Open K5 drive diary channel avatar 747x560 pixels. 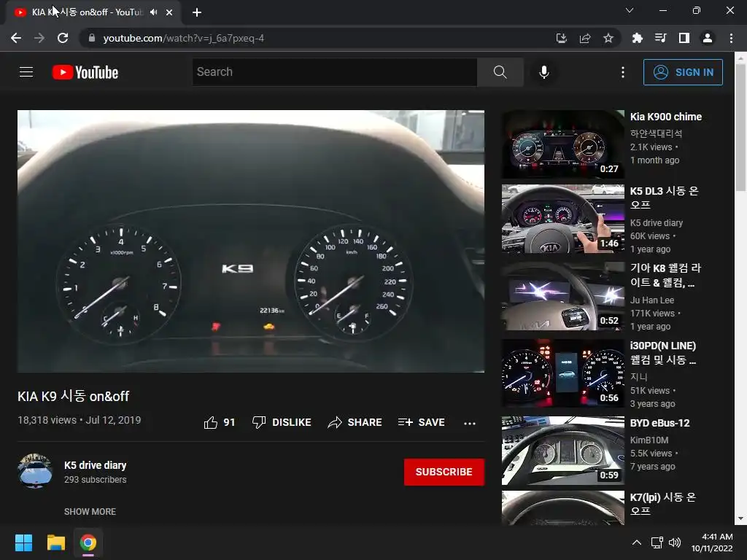(x=35, y=471)
